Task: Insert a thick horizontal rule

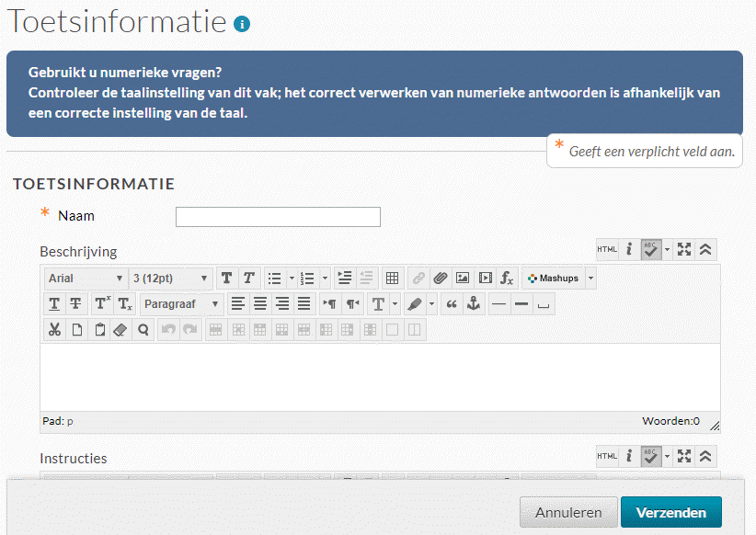Action: click(521, 304)
